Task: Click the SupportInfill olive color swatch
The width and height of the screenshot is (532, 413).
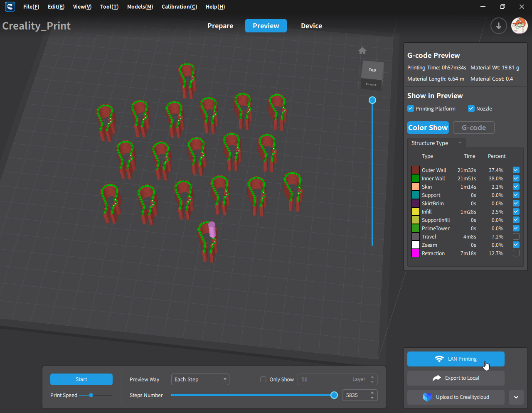Action: pyautogui.click(x=416, y=220)
